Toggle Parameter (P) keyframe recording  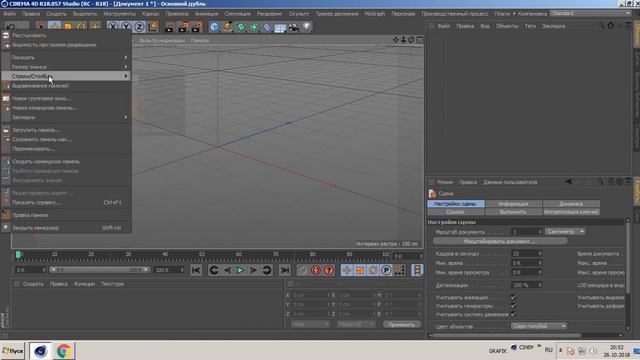(x=386, y=270)
